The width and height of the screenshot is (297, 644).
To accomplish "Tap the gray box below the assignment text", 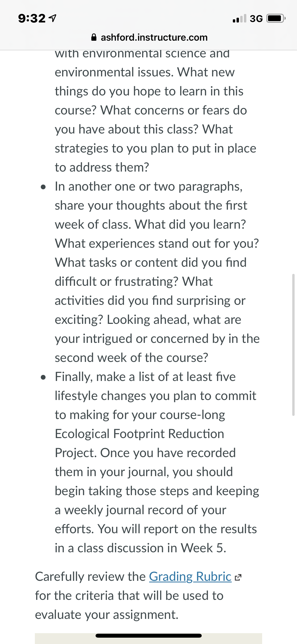I will click(148, 638).
